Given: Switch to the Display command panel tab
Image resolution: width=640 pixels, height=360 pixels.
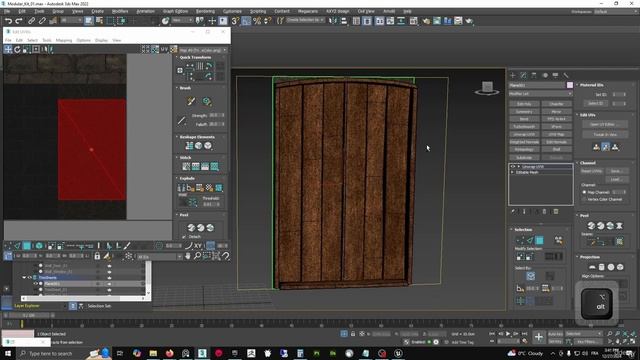Looking at the screenshot, I should [x=555, y=76].
